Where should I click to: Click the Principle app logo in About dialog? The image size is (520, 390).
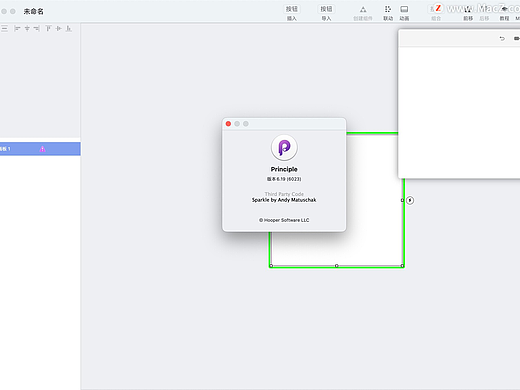(284, 147)
